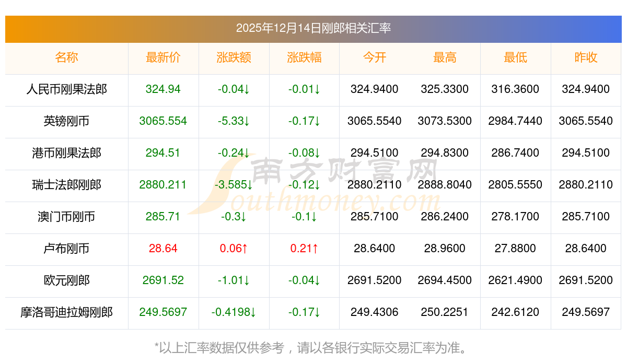
Task: Click change percent -0.04↓
Action: [305, 280]
